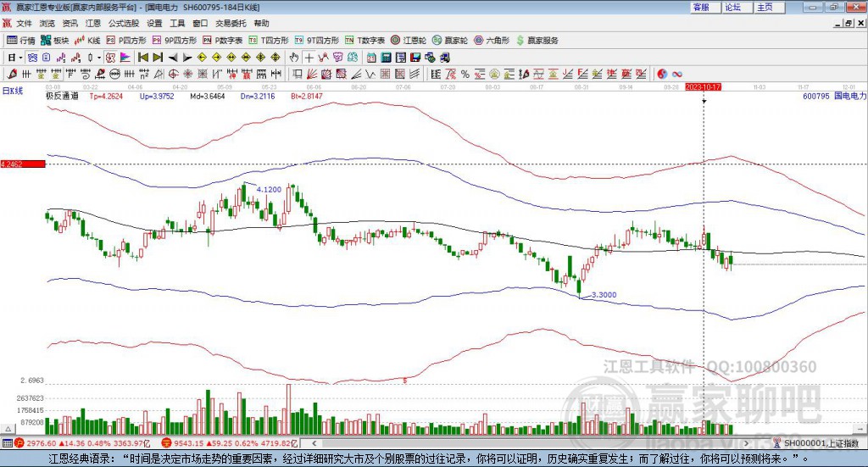Click the 客服 customer service button
Screen dimensions: 868x467
[704, 7]
